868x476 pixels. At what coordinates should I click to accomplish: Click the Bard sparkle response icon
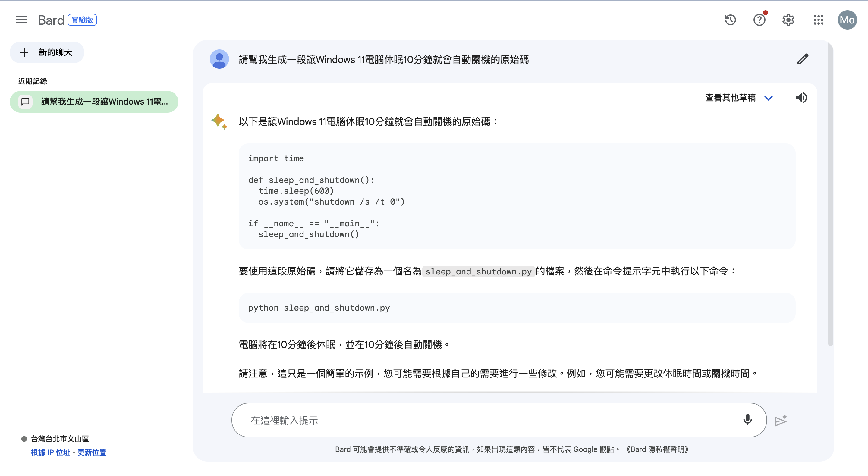click(x=219, y=122)
